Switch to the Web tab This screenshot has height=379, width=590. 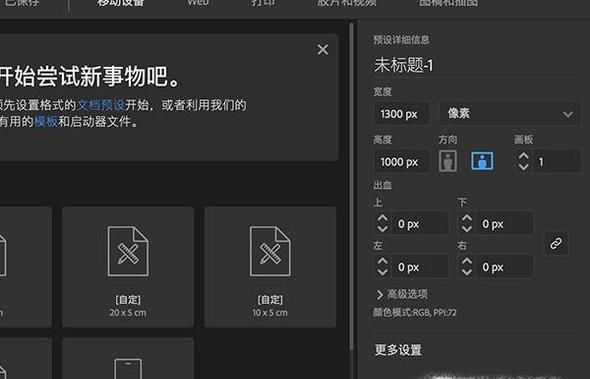(x=198, y=3)
